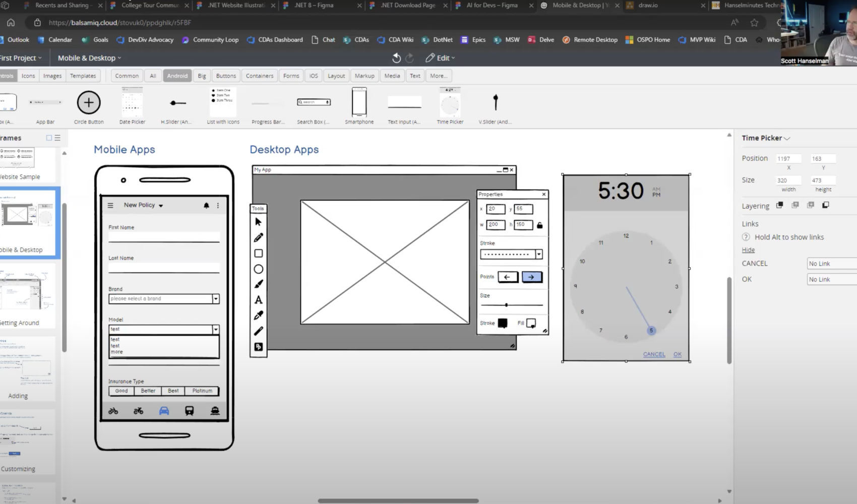
Task: Switch wireframes panel to thumbnail grid view
Action: [x=49, y=138]
